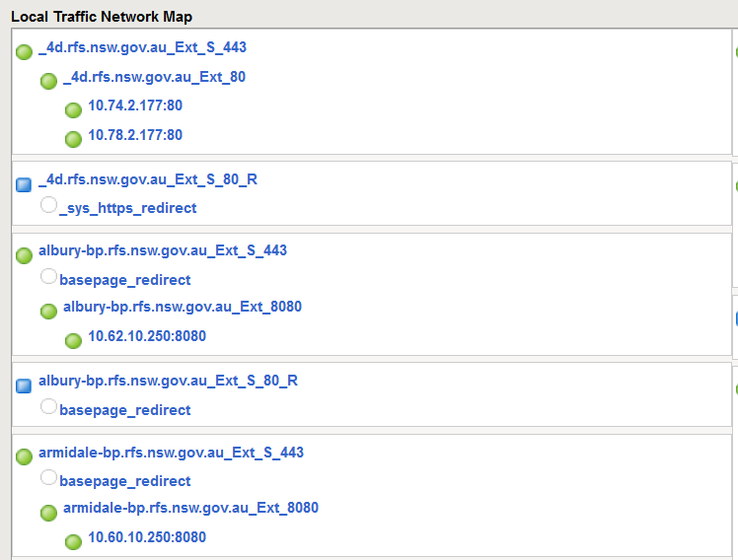The image size is (738, 560).
Task: Open virtual server armidale-bp.rfs.nsw.gov.au_Ext_S_80_R... no, albury-bp.rfs.nsw.gov.au_Ext_S_80_R
Action: pyautogui.click(x=168, y=381)
